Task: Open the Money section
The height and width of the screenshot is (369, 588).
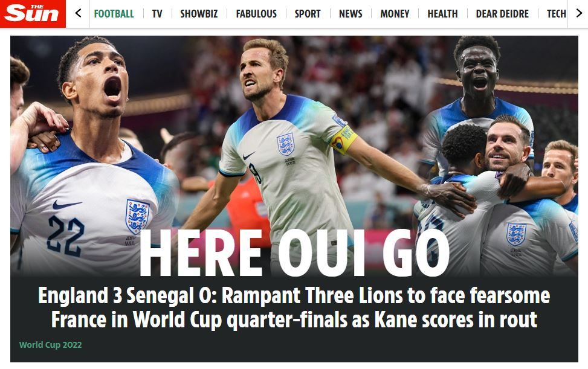Action: [395, 14]
